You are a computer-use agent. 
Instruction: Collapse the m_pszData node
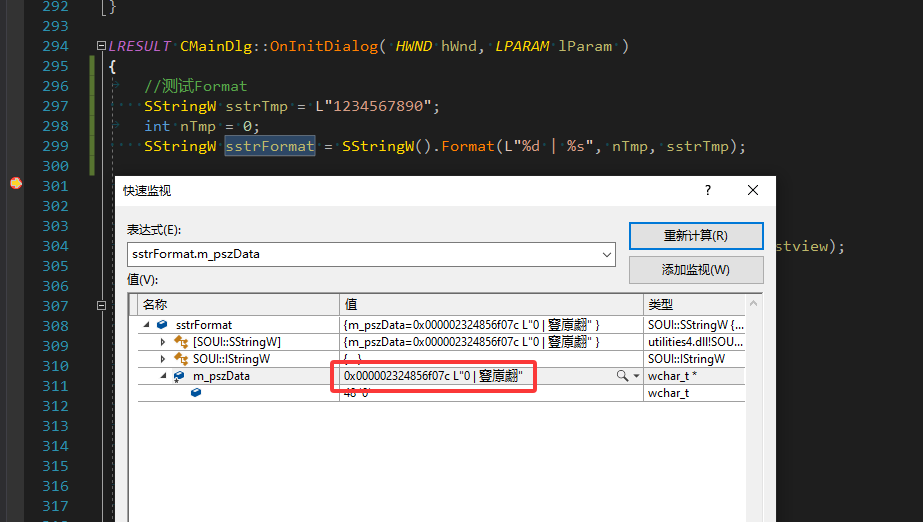[x=163, y=376]
